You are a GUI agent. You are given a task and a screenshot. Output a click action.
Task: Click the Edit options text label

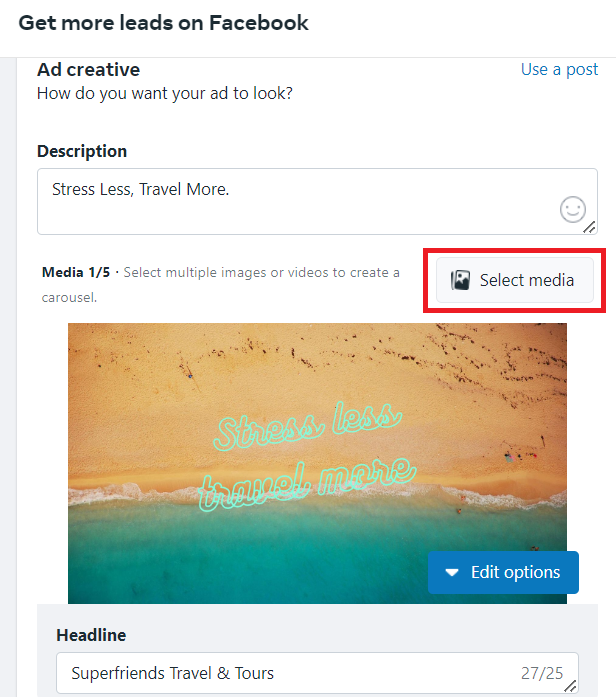click(x=516, y=573)
